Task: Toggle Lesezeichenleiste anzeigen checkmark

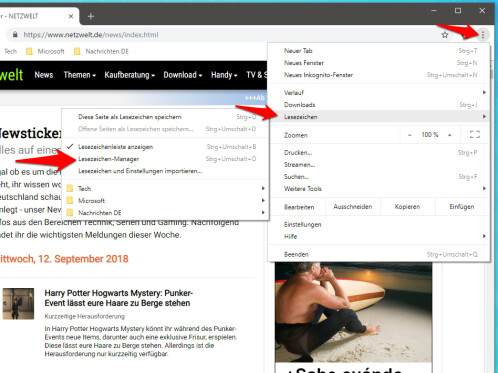Action: point(165,147)
